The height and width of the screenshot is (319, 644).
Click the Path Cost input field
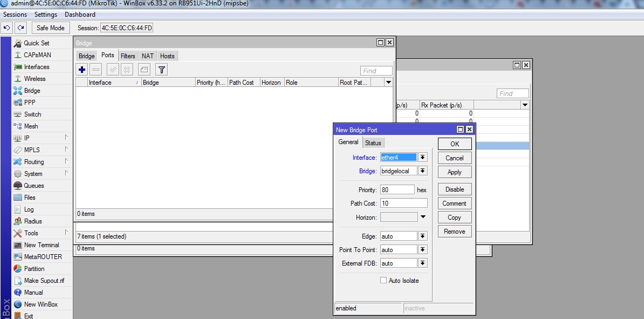403,203
